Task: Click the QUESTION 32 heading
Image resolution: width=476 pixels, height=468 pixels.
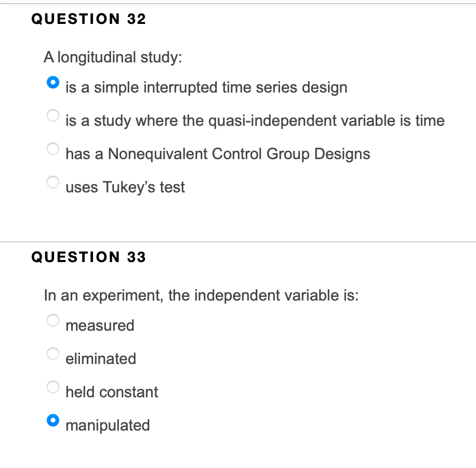Action: point(88,19)
